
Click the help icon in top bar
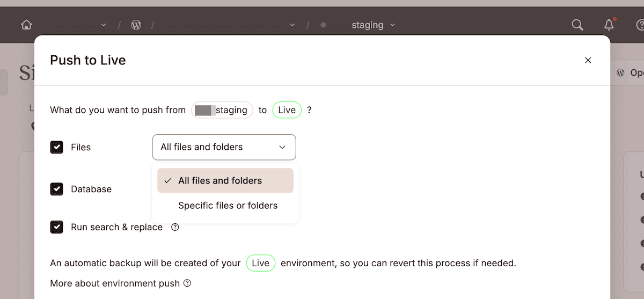point(640,25)
